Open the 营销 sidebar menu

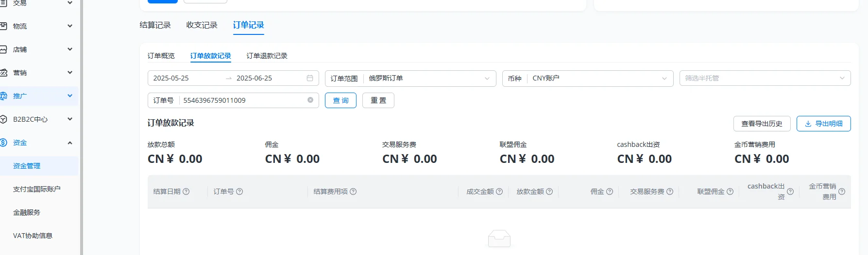39,73
